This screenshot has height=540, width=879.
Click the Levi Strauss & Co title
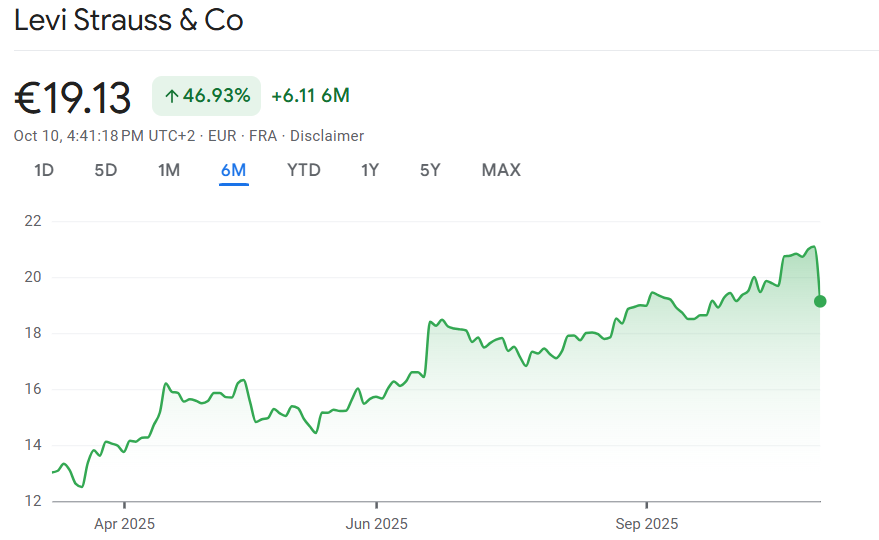[x=129, y=20]
